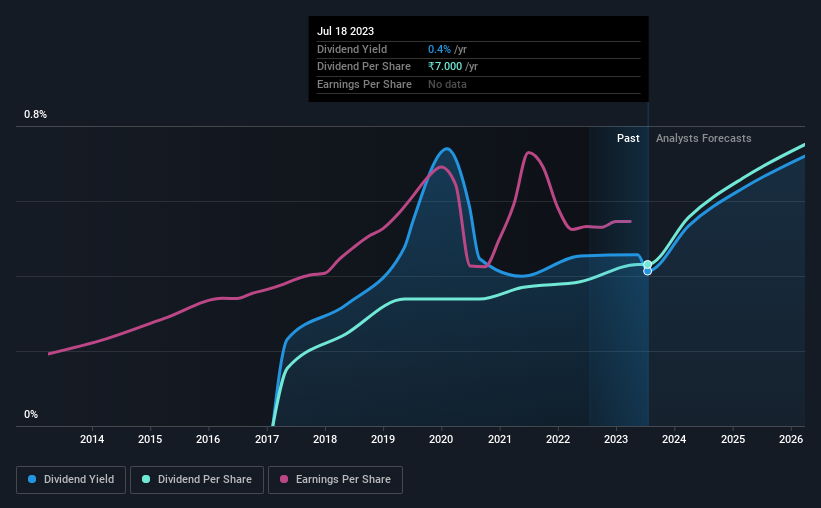Select the Analysts Forecasts label
This screenshot has width=821, height=508.
click(x=704, y=138)
